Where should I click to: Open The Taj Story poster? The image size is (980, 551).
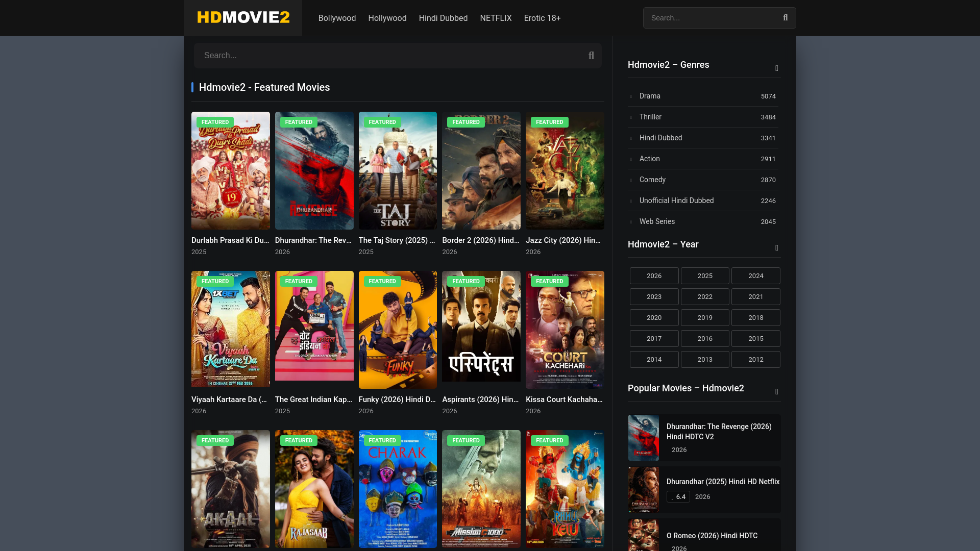[x=398, y=170]
